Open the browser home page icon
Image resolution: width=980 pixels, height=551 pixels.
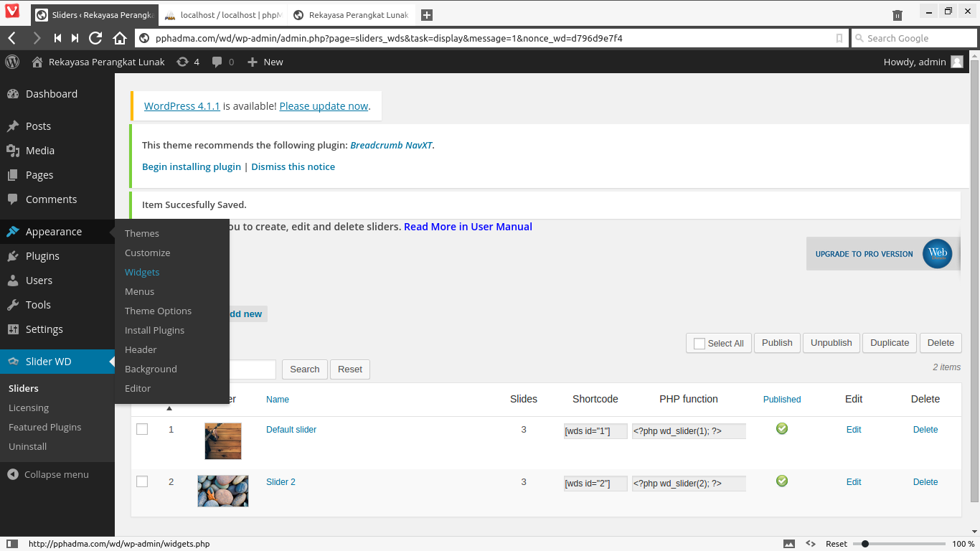tap(120, 38)
